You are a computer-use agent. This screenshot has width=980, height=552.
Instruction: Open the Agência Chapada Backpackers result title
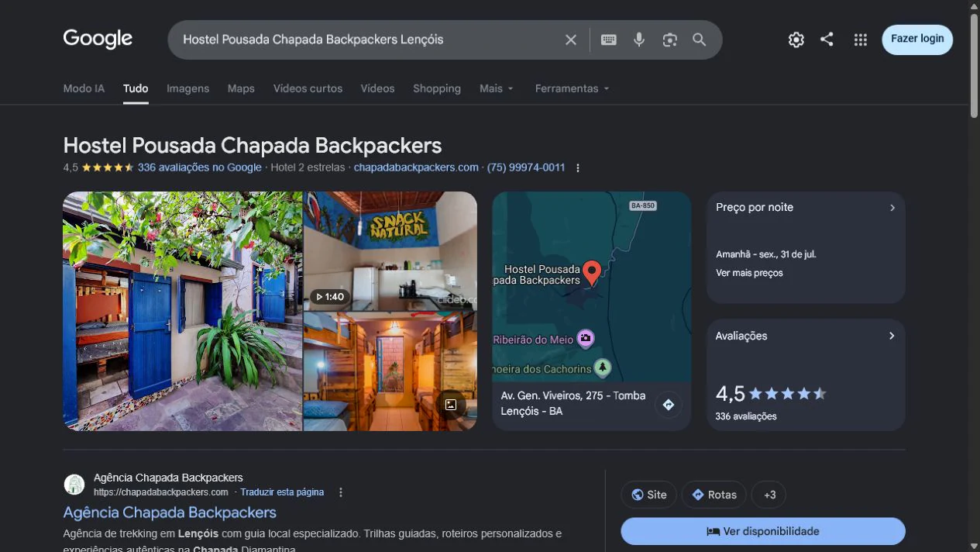click(x=170, y=512)
